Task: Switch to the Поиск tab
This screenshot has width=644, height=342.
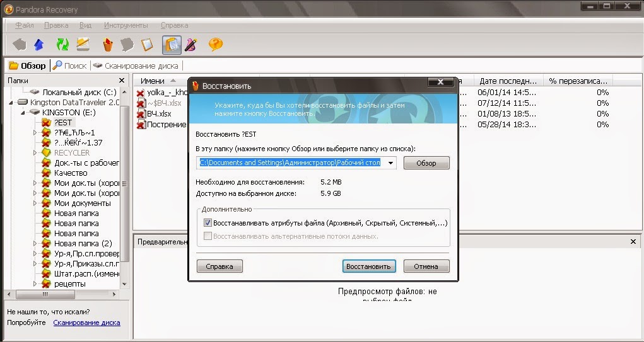Action: [70, 66]
